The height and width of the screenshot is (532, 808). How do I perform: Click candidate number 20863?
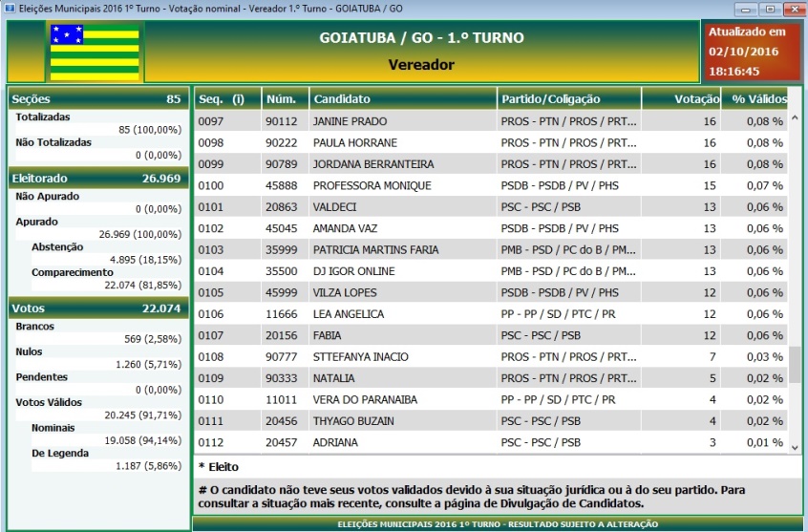pos(282,207)
